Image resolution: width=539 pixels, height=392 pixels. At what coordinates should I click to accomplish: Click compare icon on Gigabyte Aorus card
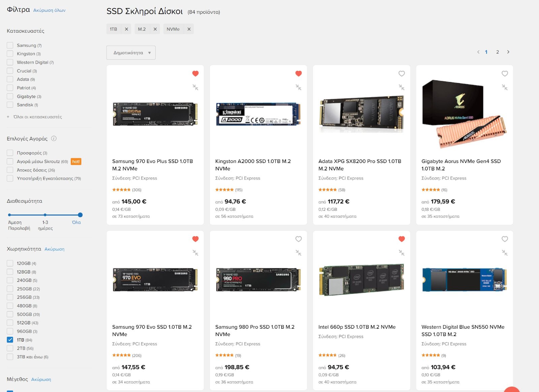(x=505, y=87)
